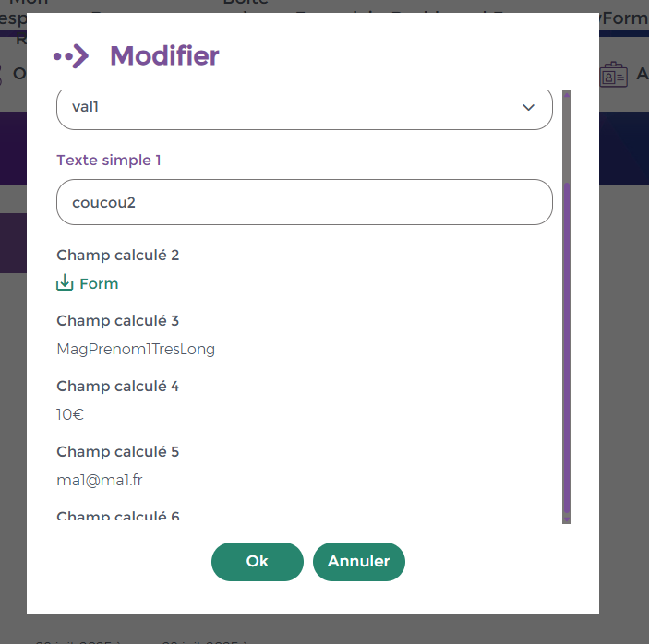Focus the Texte simple 1 input field
This screenshot has height=644, width=649.
[304, 202]
